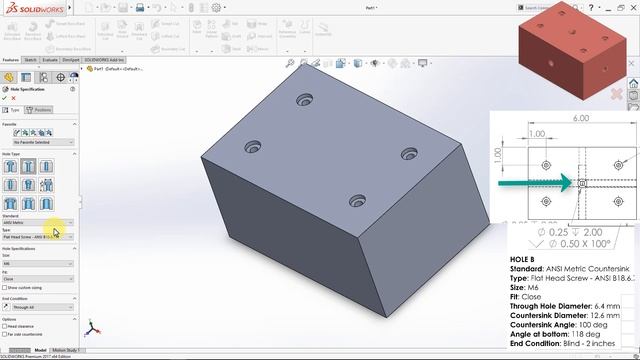Open the Type Flat Head Screw dropdown

click(38, 237)
